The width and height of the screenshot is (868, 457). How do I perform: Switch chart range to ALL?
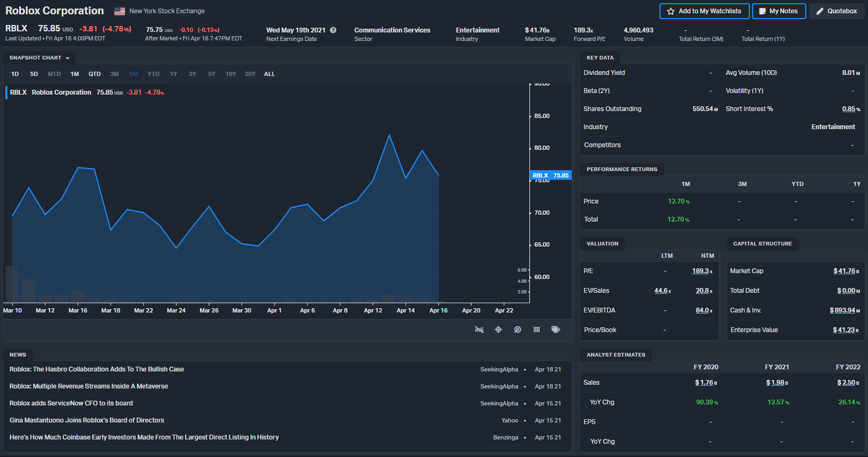[x=269, y=74]
